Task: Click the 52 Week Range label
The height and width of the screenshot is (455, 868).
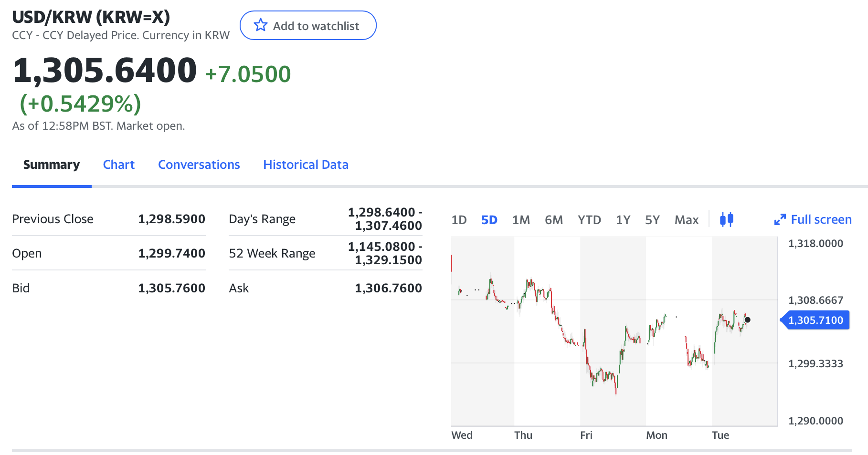Action: pos(272,253)
